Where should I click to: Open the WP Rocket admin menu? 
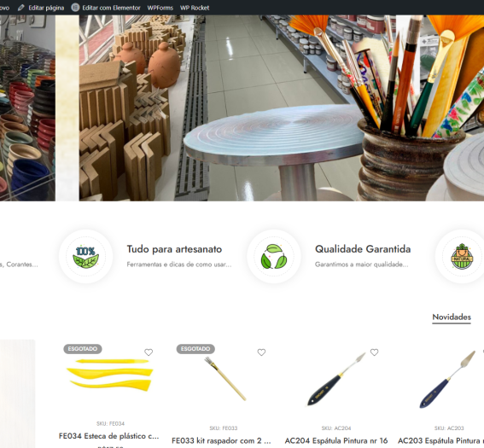195,8
